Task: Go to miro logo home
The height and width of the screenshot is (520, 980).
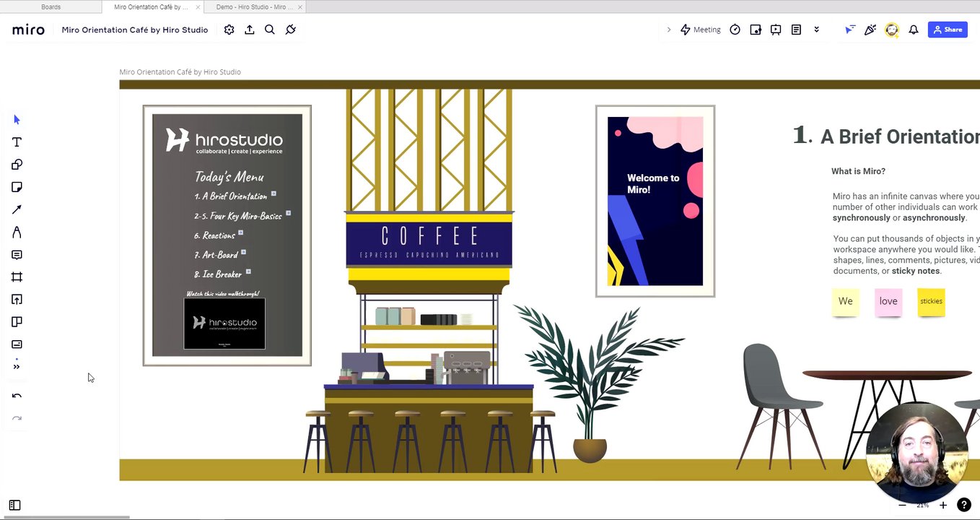Action: click(28, 30)
